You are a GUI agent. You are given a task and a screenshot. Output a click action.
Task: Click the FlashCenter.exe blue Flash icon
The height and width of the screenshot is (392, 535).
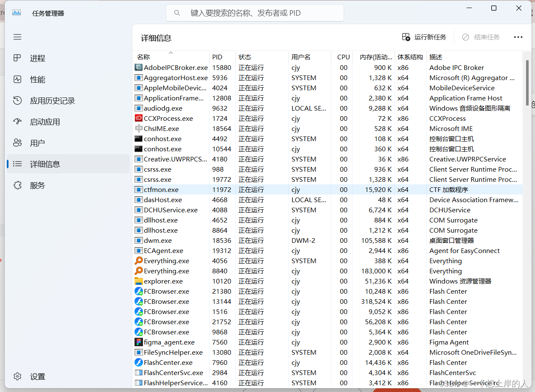[x=138, y=362]
